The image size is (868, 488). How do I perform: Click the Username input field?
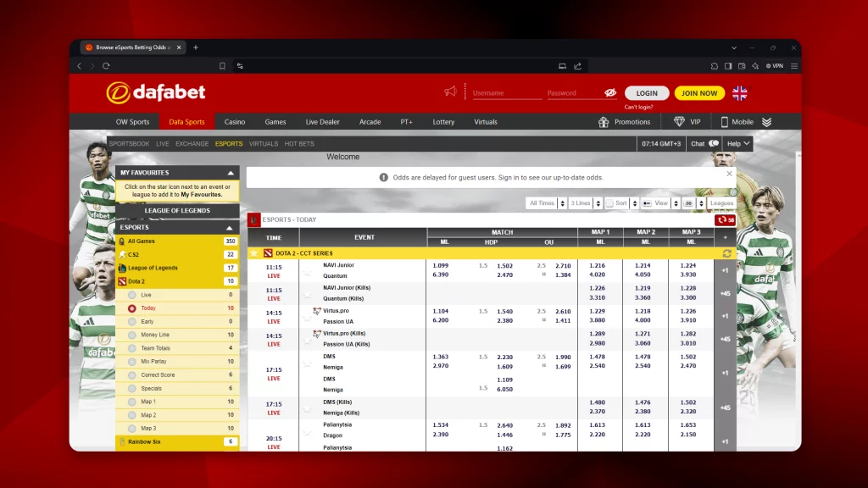[x=506, y=93]
